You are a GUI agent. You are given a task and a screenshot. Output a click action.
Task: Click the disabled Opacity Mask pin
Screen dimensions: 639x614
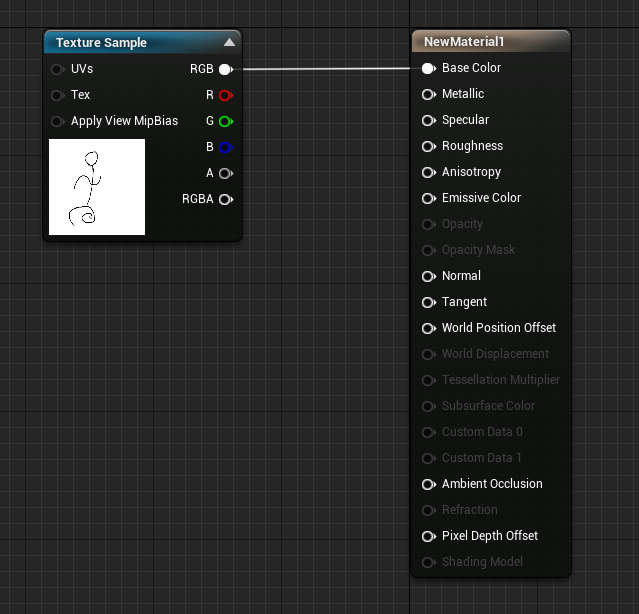tap(428, 250)
